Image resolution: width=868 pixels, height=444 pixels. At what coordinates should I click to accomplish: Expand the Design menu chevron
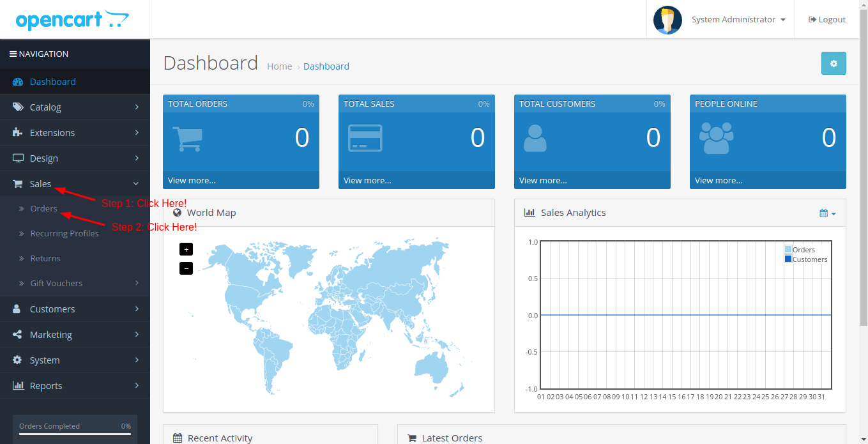tap(137, 158)
